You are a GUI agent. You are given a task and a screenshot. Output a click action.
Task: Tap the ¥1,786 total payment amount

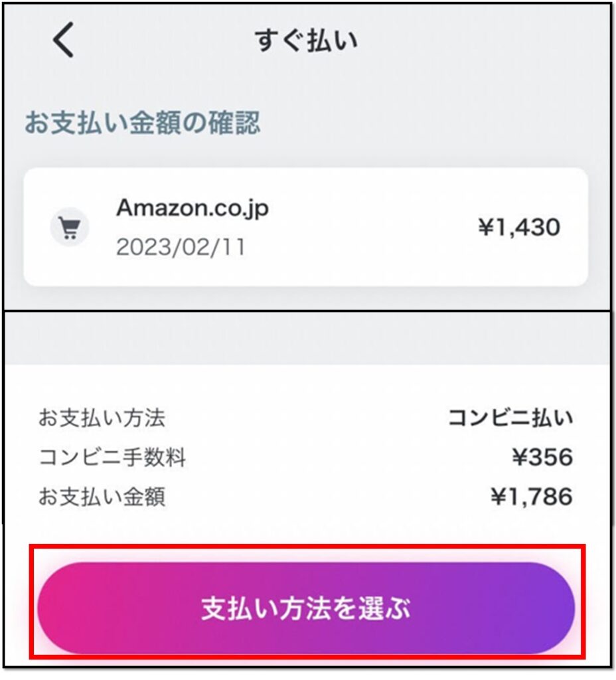(531, 497)
